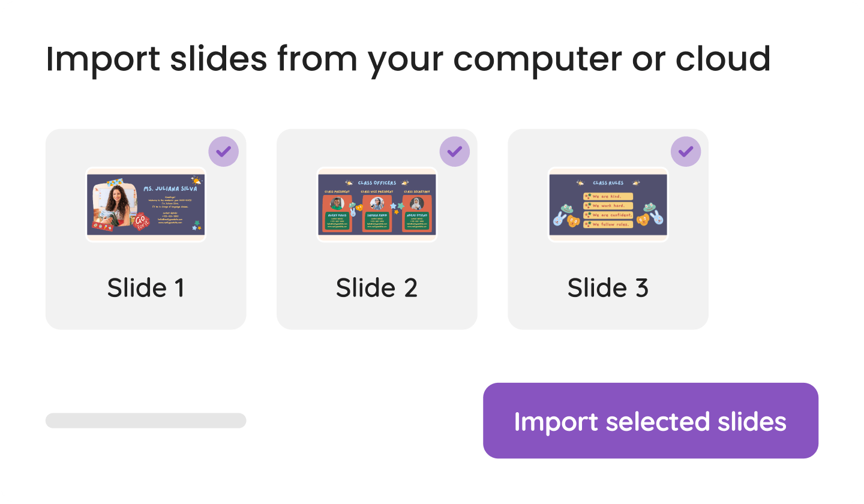Image resolution: width=864 pixels, height=504 pixels.
Task: Select the Class Officers slide thumbnail
Action: point(377,205)
